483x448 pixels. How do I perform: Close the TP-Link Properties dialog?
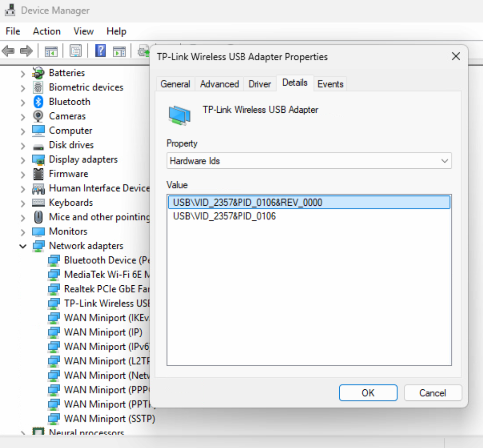tap(456, 57)
